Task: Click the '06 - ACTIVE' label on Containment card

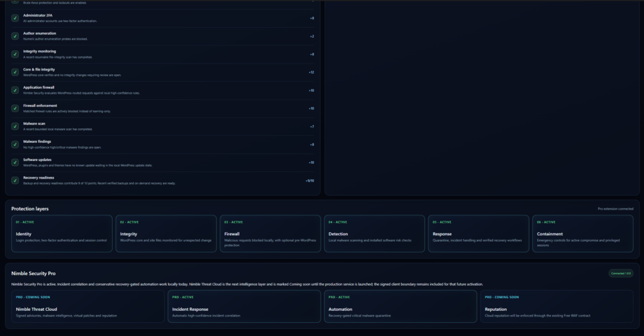Action: (546, 222)
